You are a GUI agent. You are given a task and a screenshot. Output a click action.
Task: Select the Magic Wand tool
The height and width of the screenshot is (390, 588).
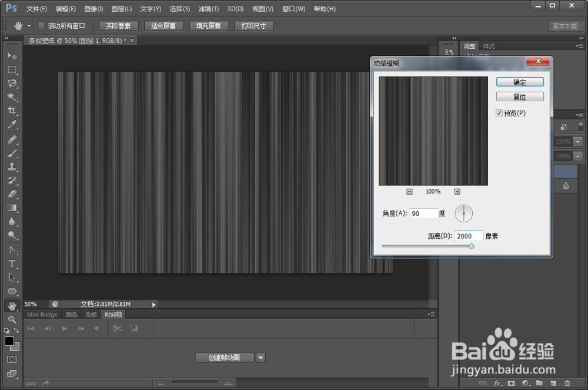12,97
